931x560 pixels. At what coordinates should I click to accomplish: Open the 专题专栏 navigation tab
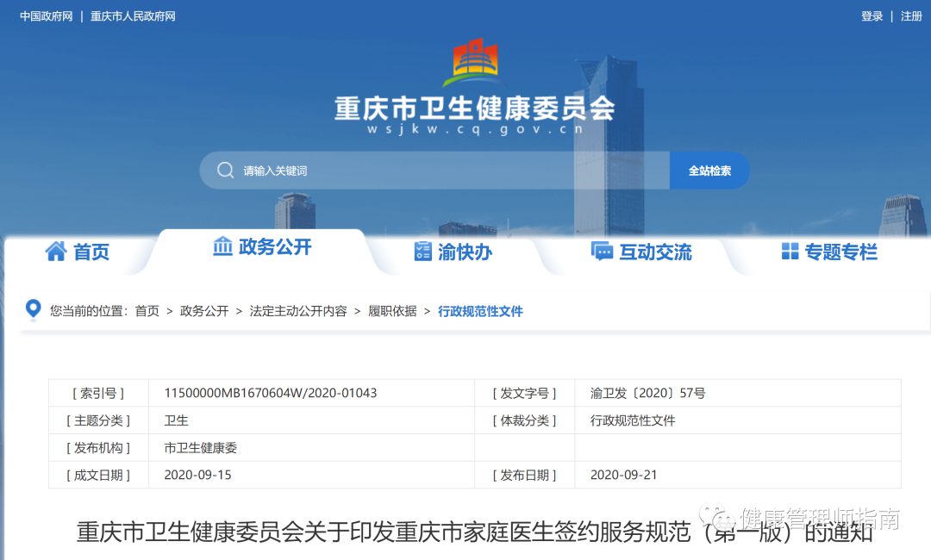[x=829, y=252]
